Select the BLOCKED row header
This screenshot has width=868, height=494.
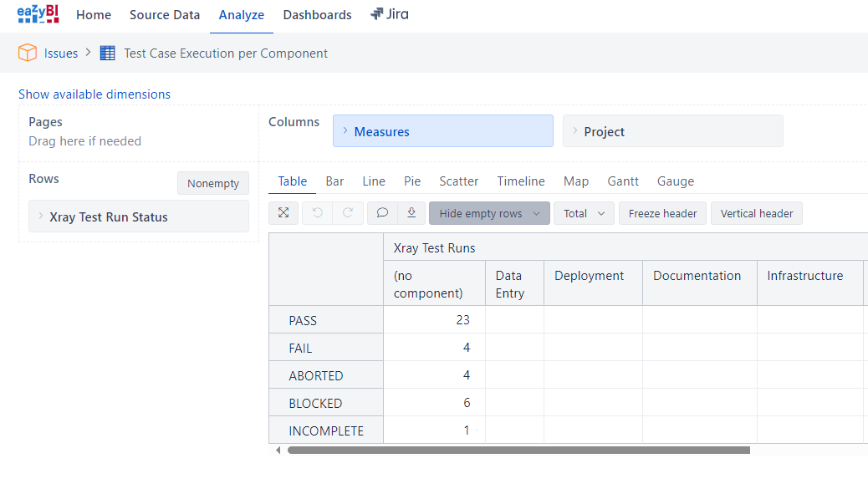pos(326,403)
